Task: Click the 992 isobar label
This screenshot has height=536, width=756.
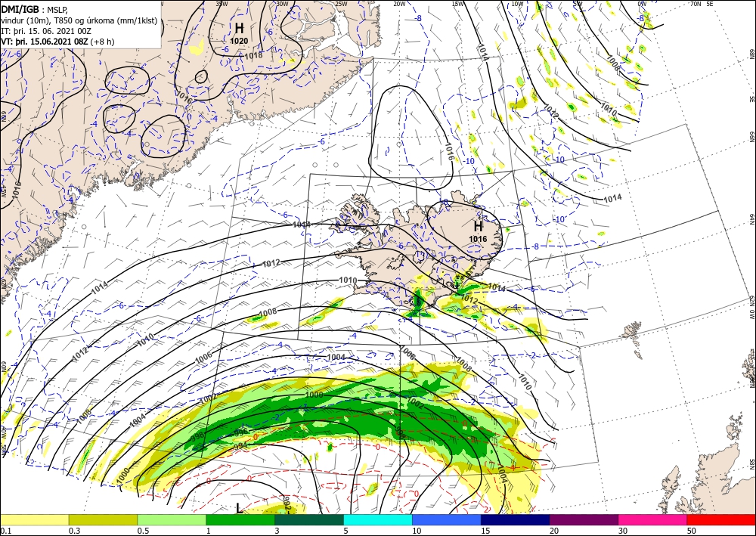Action: (x=287, y=503)
